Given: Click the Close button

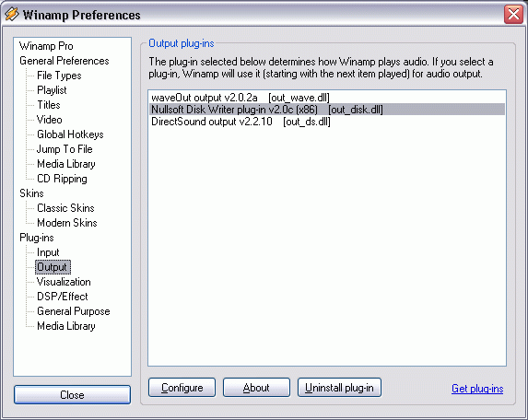Looking at the screenshot, I should (72, 395).
